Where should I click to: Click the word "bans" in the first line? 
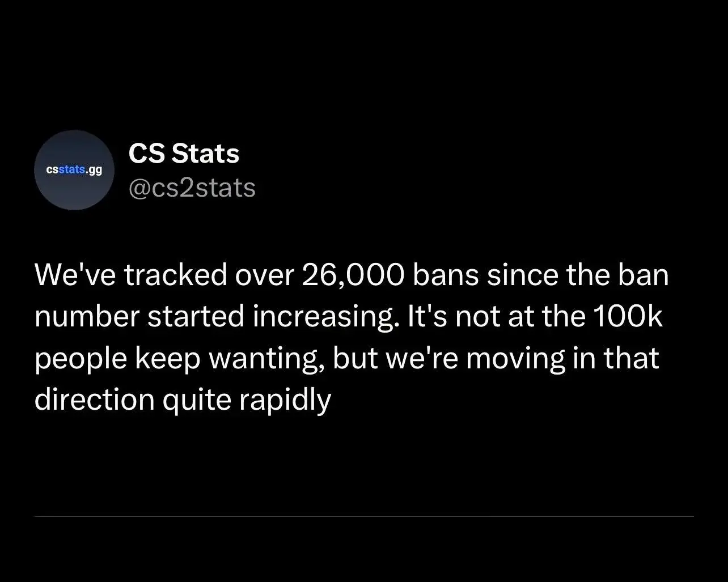pos(446,275)
